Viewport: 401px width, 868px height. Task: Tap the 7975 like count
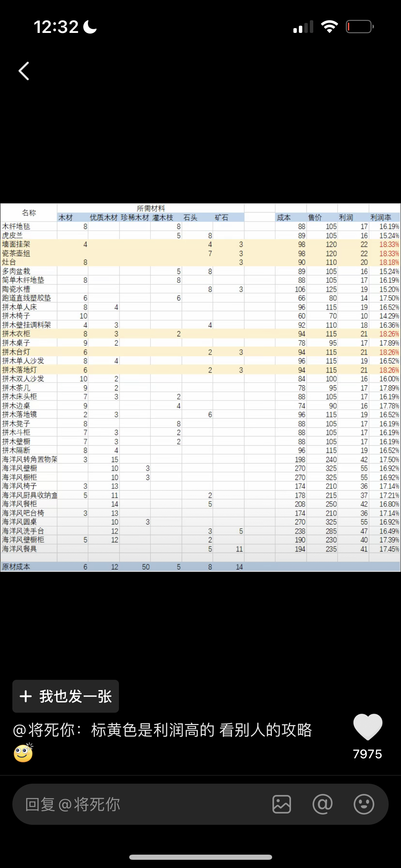coord(367,754)
